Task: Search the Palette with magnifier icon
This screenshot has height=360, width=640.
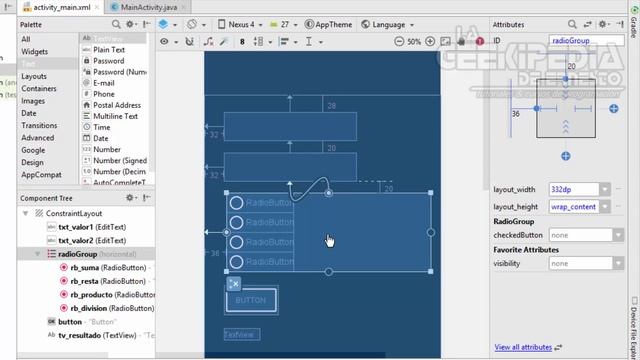Action: point(116,24)
